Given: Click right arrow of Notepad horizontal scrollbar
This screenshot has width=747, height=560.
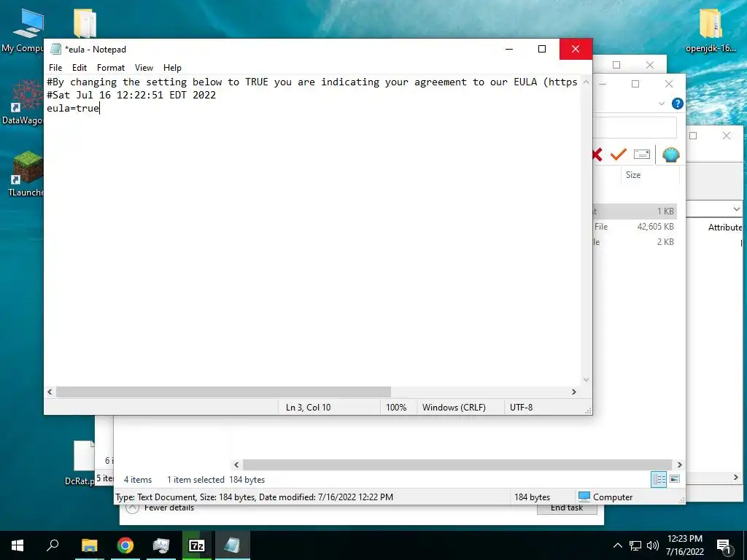Looking at the screenshot, I should (x=574, y=392).
